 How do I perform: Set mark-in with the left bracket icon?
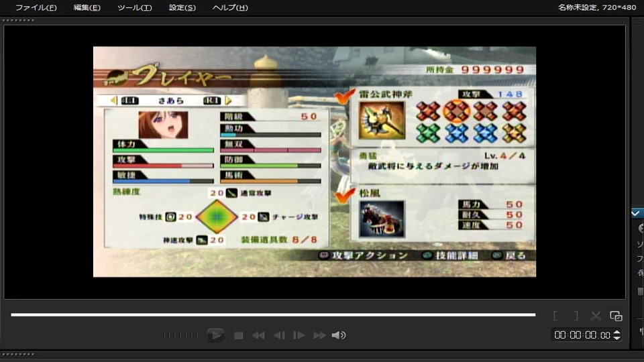[555, 316]
